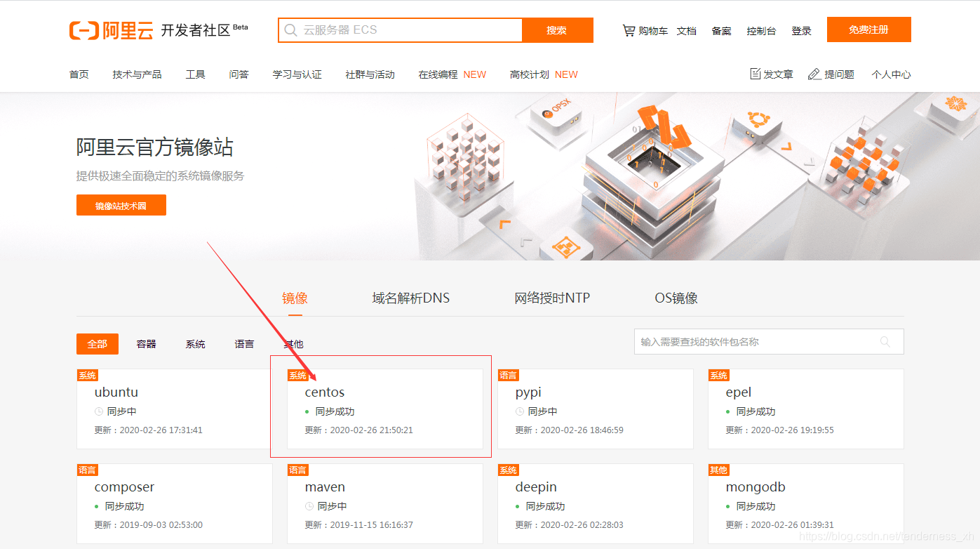
Task: Click the 免费注册 button
Action: (x=868, y=29)
